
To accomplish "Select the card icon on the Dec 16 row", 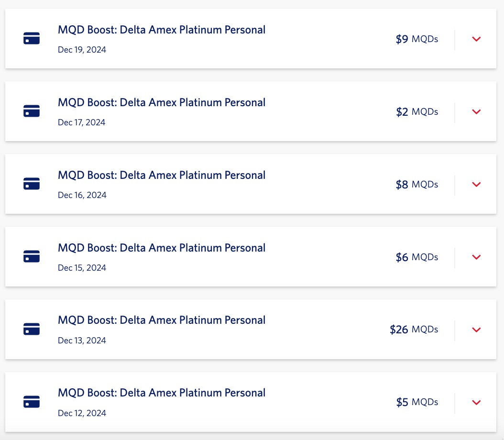I will (32, 184).
